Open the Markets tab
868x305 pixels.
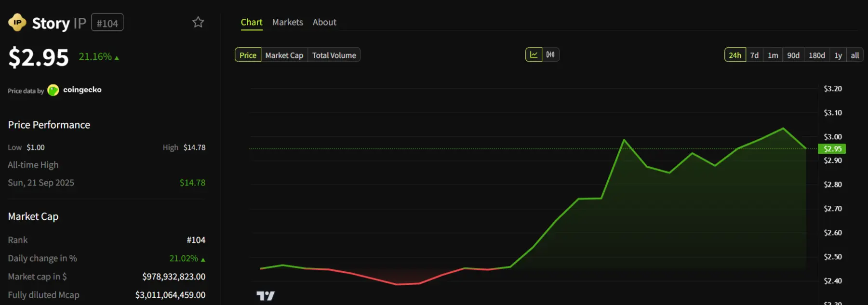[x=288, y=22]
